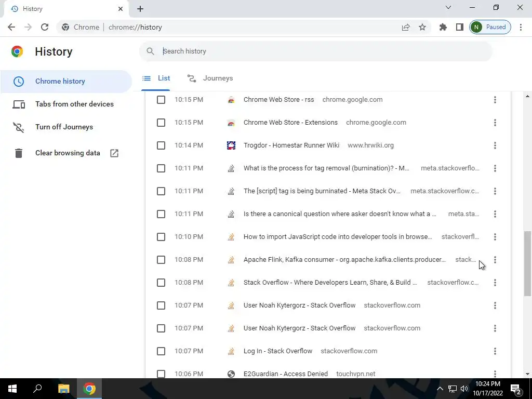The height and width of the screenshot is (399, 532).
Task: Open actions menu for Chrome Web Store - Extensions
Action: coord(495,123)
